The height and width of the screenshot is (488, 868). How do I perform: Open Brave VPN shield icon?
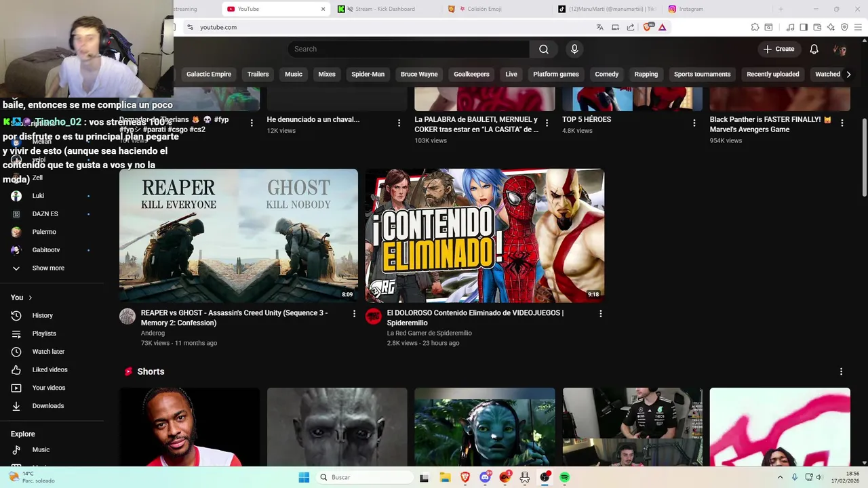(x=844, y=27)
